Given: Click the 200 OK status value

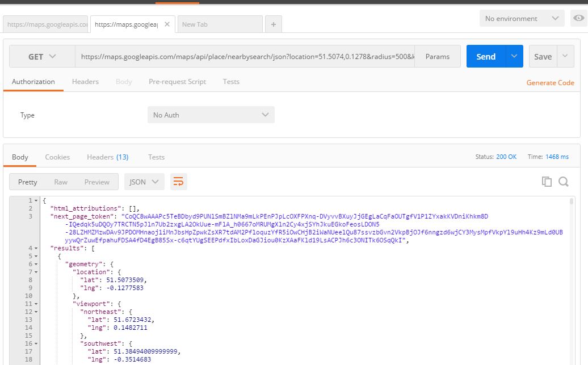Looking at the screenshot, I should click(506, 157).
